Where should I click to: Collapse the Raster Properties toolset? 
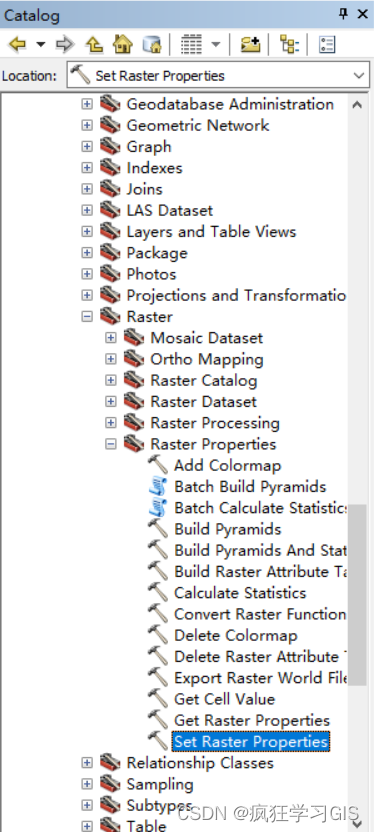pyautogui.click(x=110, y=444)
